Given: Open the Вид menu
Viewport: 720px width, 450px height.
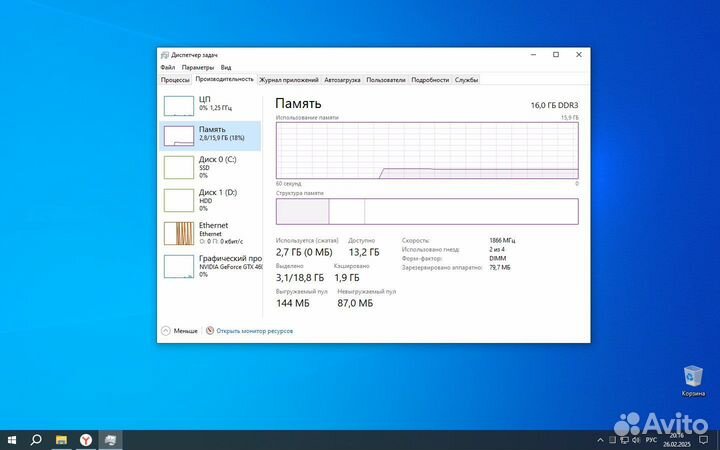Looking at the screenshot, I should pos(226,67).
